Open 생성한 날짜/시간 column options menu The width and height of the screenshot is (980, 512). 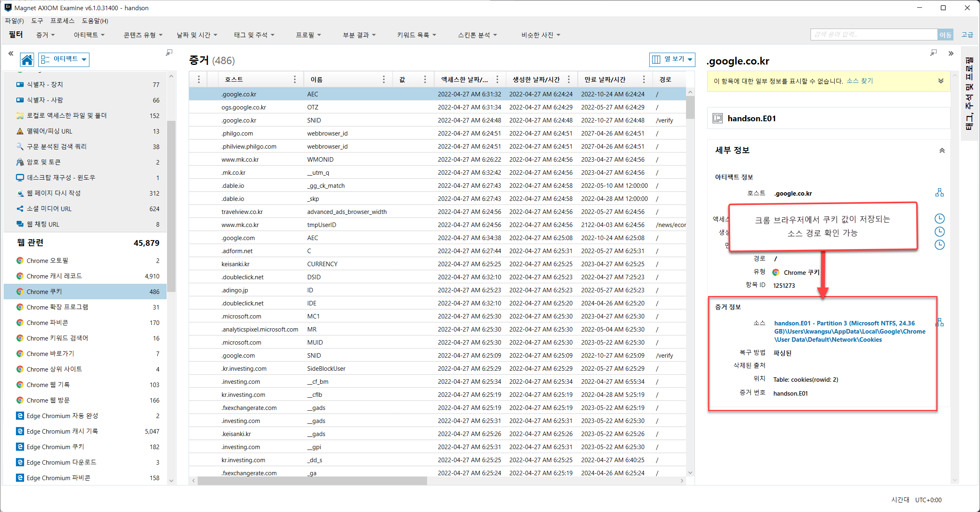click(568, 79)
